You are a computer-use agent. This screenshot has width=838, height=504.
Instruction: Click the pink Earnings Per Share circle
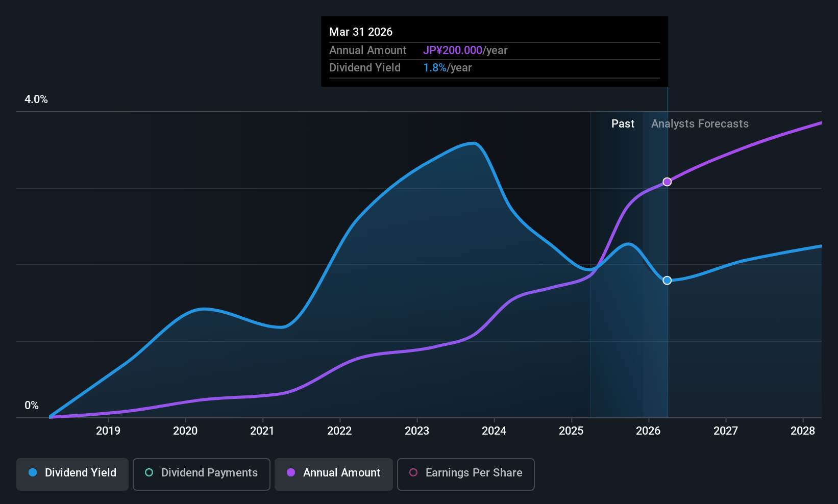(x=413, y=472)
